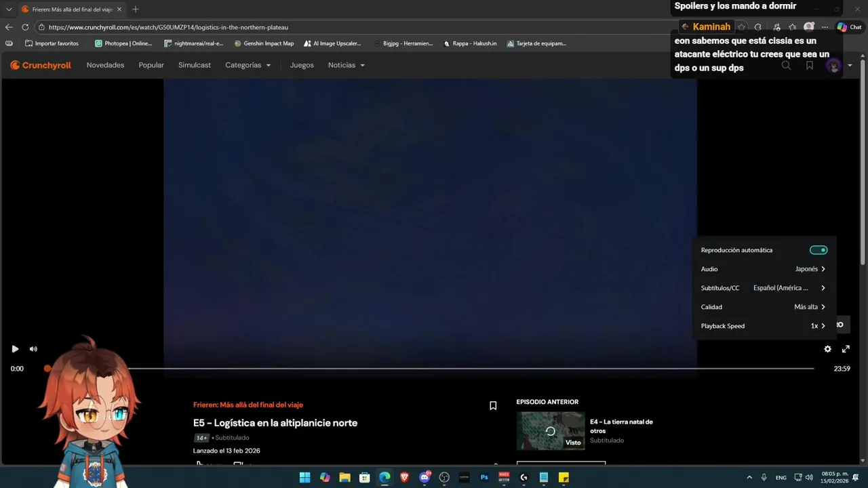Open the E4 previous episode thumbnail
This screenshot has width=868, height=488.
pos(551,430)
